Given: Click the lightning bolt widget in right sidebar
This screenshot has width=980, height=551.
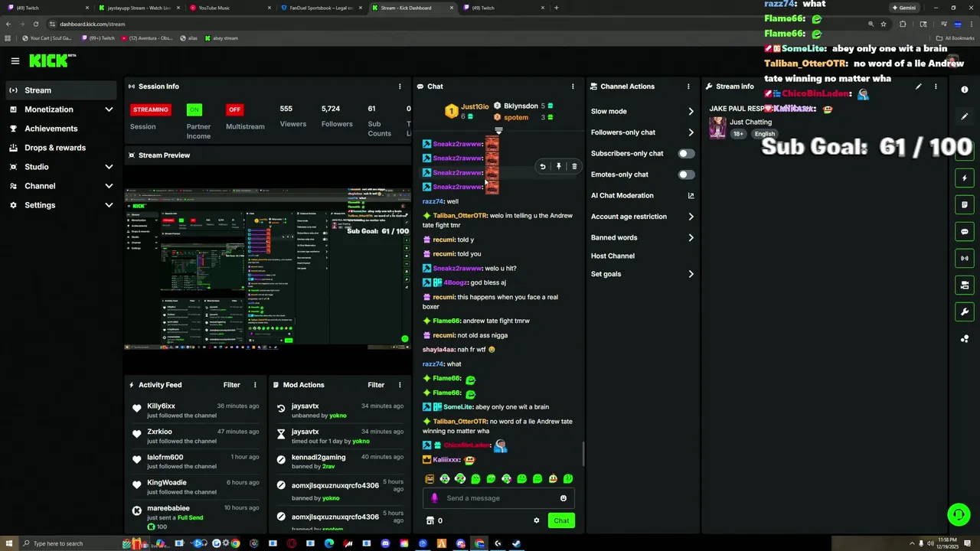Looking at the screenshot, I should [964, 178].
